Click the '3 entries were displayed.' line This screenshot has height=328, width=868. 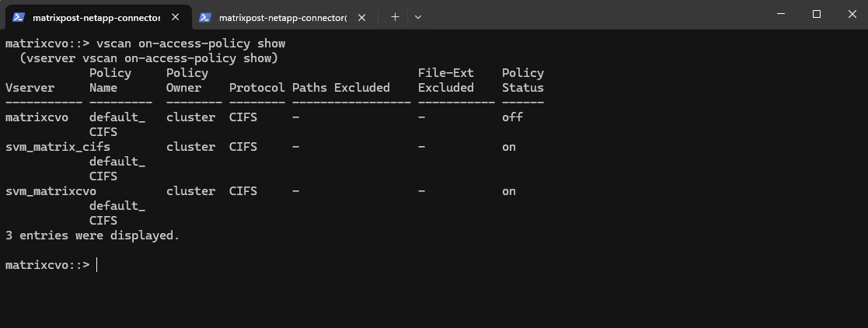pyautogui.click(x=92, y=236)
